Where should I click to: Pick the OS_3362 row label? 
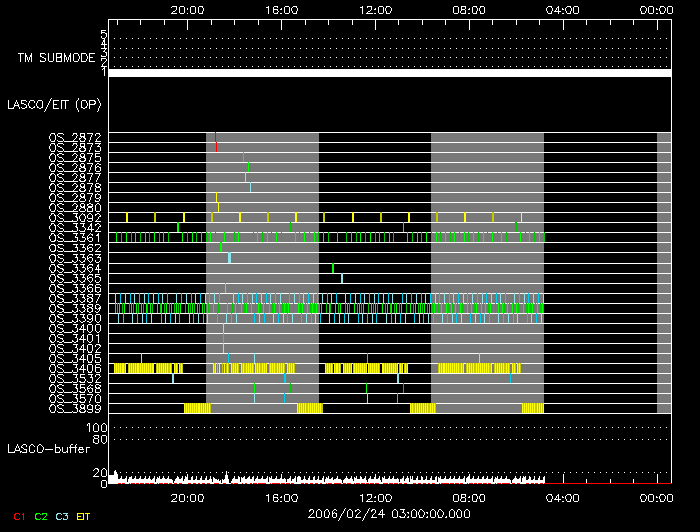pos(75,248)
